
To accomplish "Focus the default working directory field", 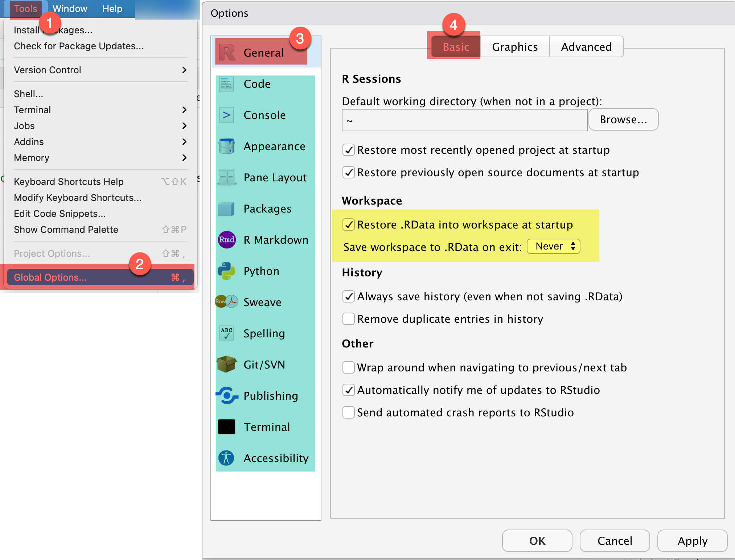I will (x=464, y=120).
